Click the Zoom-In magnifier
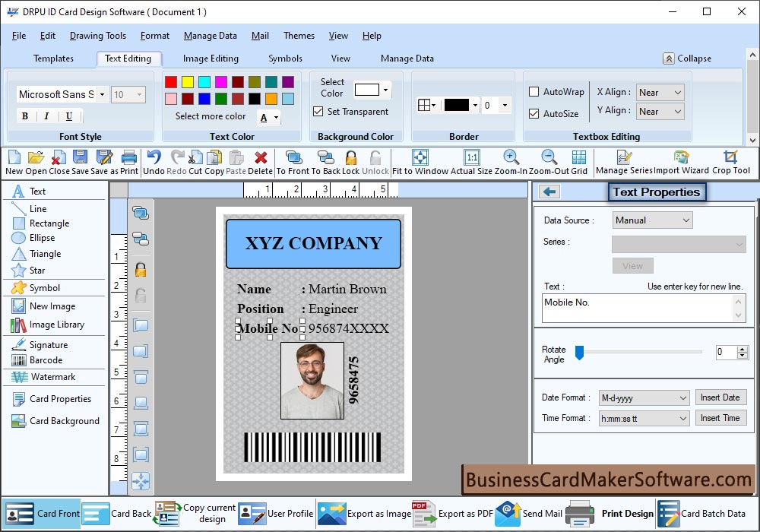The height and width of the screenshot is (532, 760). pyautogui.click(x=511, y=157)
